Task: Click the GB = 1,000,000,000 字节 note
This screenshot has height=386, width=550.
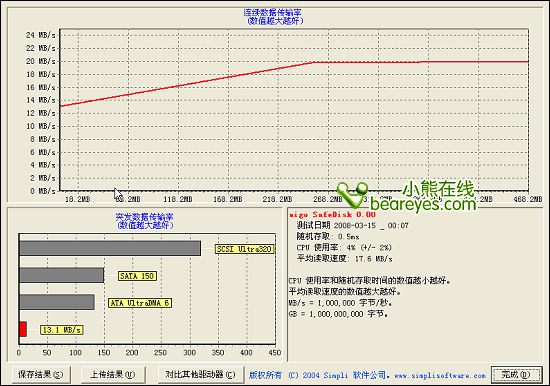Action: 338,314
